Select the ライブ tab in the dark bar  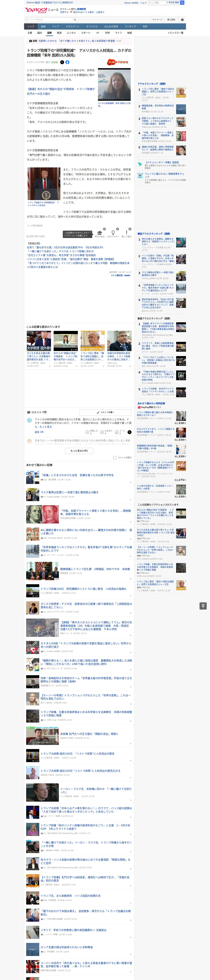tap(56, 26)
